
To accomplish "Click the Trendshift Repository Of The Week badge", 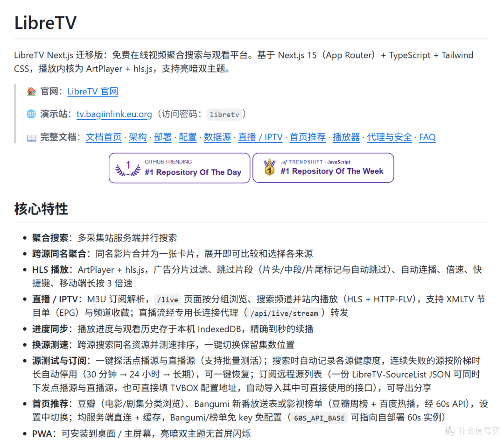I will click(x=323, y=168).
